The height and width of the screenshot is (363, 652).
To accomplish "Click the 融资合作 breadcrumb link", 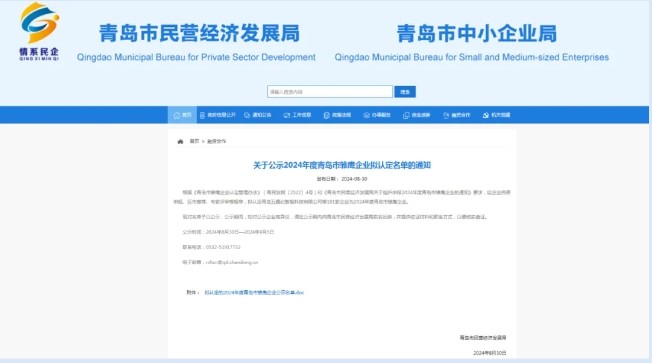I will pos(216,141).
